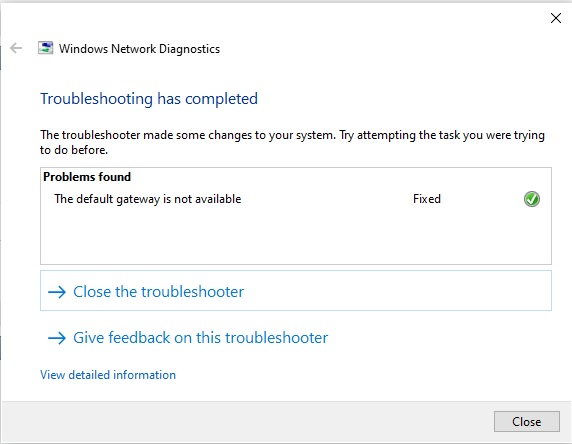
Task: Click the back arrow icon
Action: 16,48
